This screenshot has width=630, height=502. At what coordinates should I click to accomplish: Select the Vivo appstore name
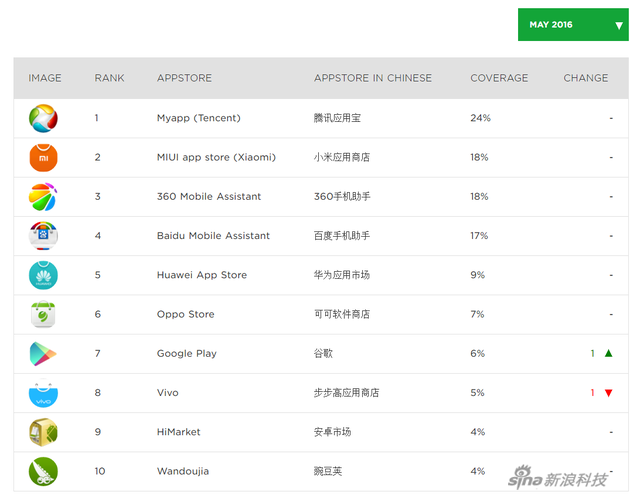pyautogui.click(x=168, y=393)
